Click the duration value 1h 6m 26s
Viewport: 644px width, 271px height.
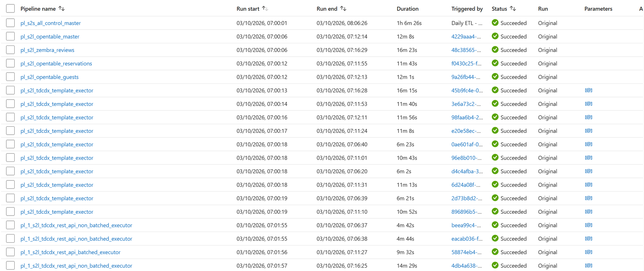pos(409,23)
